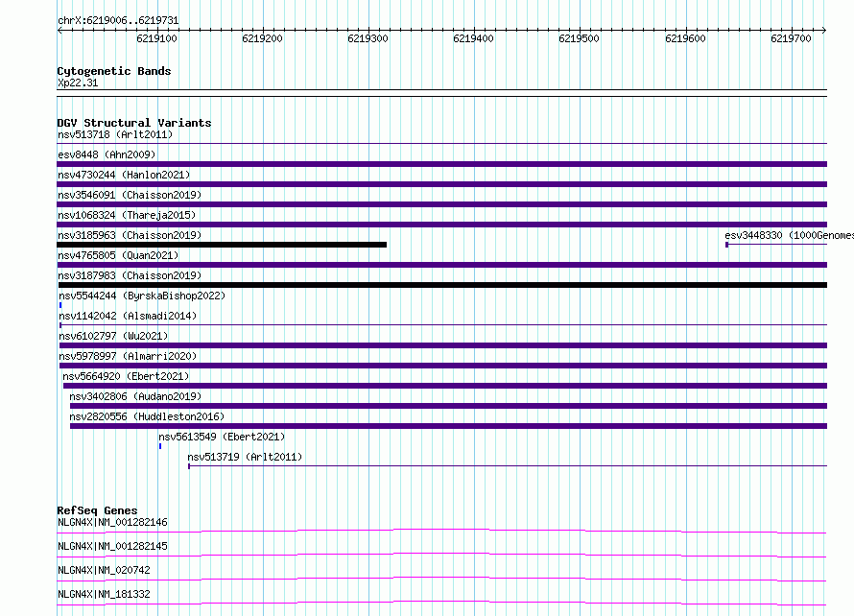
Task: Select the nsv513718 (Arlt2011) variant label
Action: [x=115, y=134]
